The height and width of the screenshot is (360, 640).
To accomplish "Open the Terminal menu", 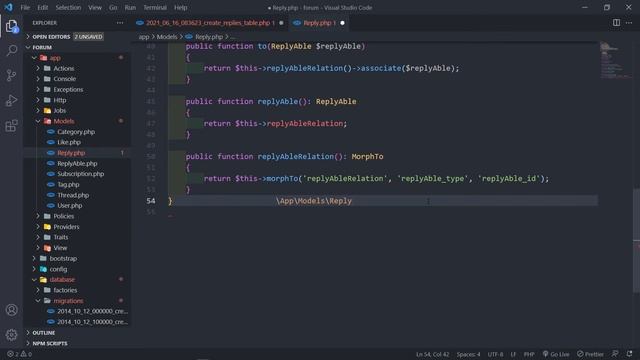I will tap(155, 7).
